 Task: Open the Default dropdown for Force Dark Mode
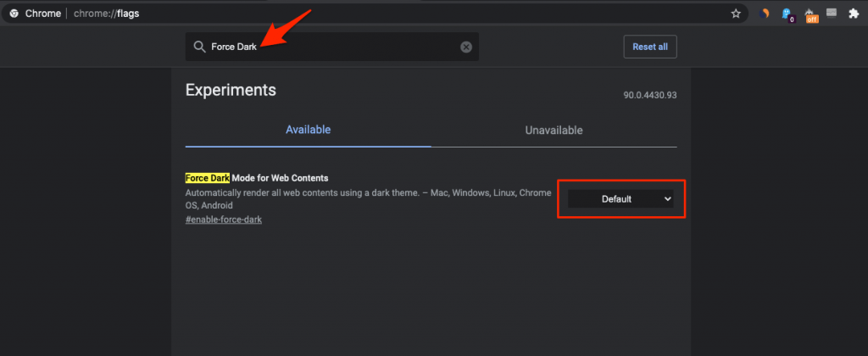click(620, 198)
